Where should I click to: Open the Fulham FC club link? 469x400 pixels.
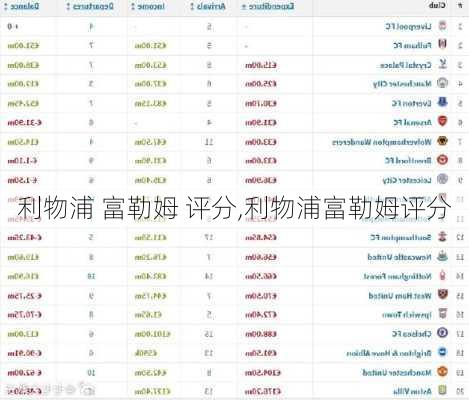pos(412,45)
